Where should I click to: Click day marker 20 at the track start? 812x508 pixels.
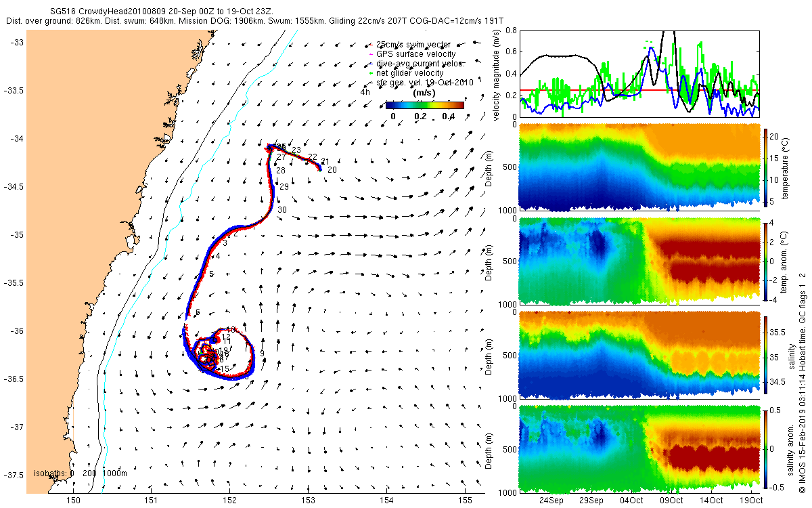pyautogui.click(x=332, y=170)
